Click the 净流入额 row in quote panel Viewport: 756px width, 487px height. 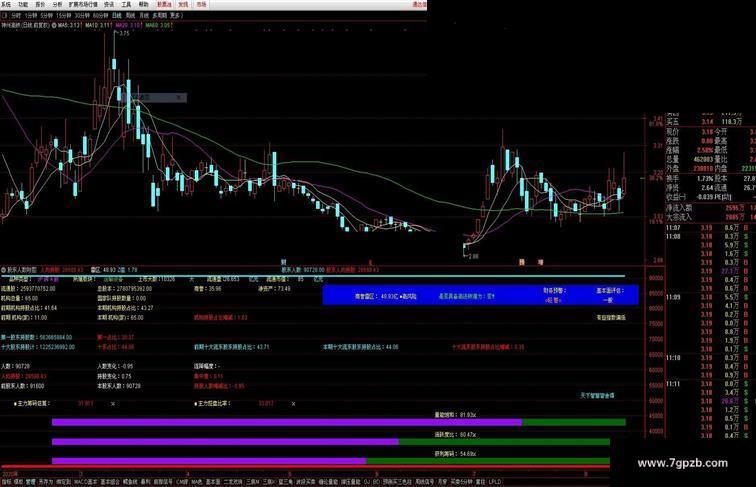point(711,208)
